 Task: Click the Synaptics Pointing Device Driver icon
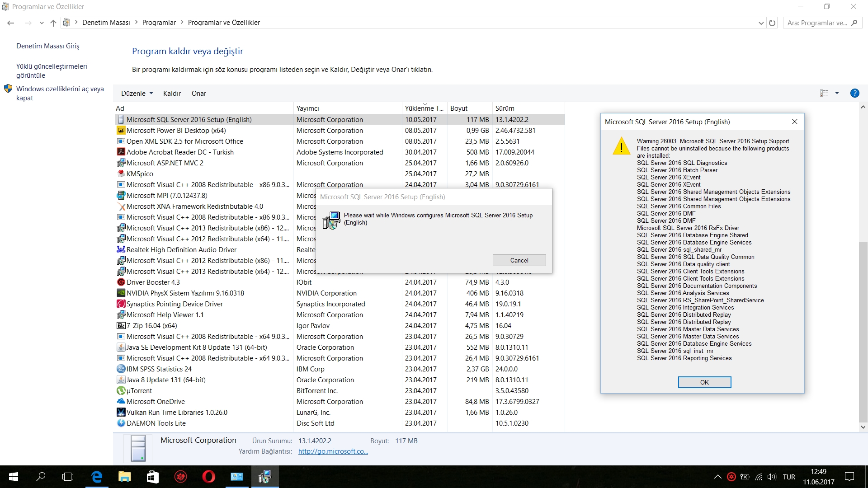coord(121,304)
